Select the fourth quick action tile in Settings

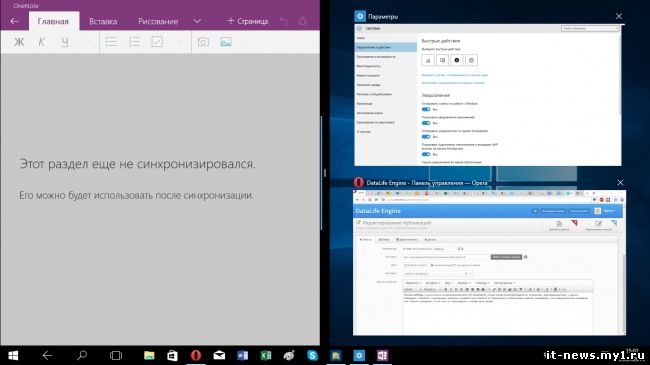[x=471, y=60]
